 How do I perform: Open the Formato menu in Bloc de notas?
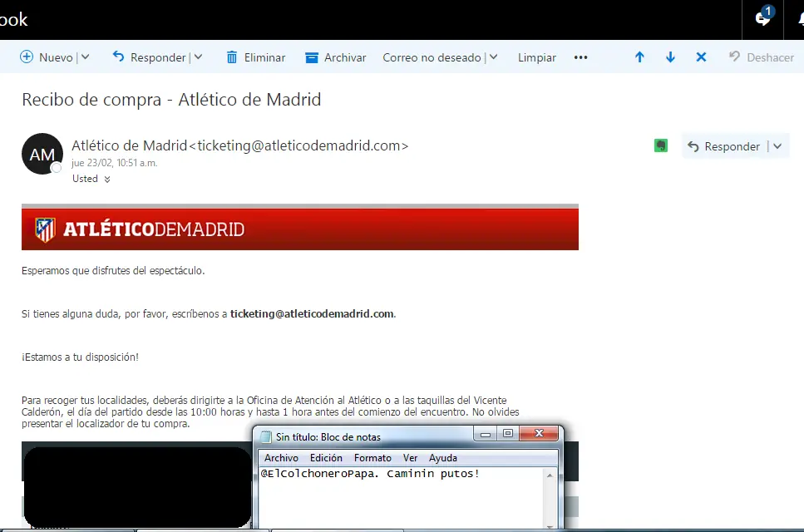tap(372, 458)
